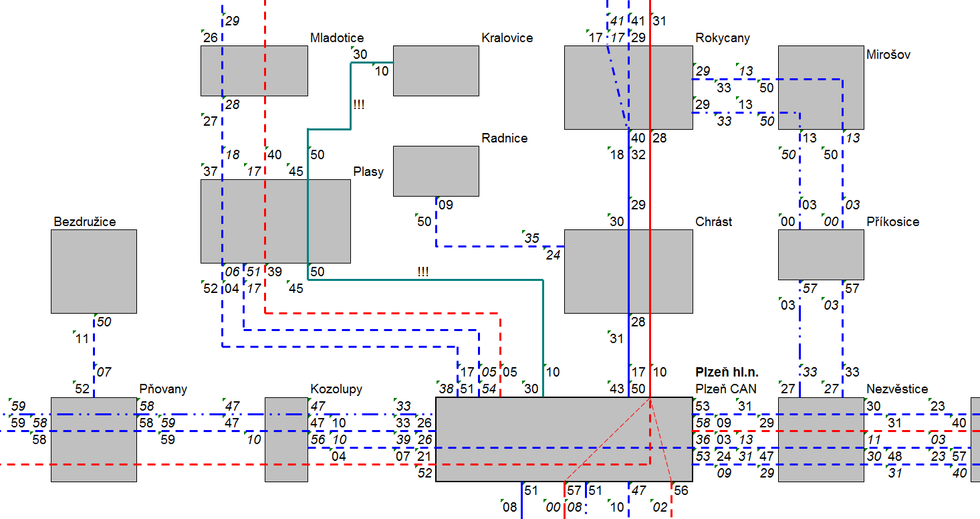The height and width of the screenshot is (519, 980).
Task: Click the 'Rokycany' station label
Action: (x=723, y=38)
